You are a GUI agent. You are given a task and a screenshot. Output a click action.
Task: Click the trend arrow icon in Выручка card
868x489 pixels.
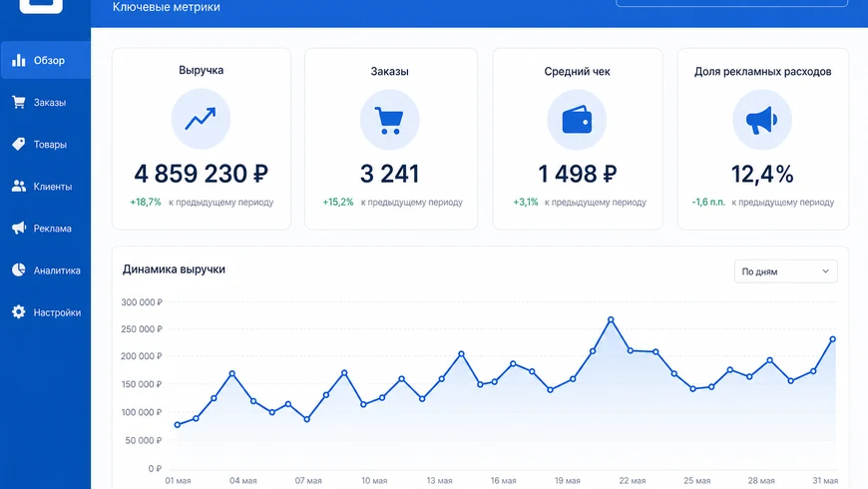[x=201, y=119]
